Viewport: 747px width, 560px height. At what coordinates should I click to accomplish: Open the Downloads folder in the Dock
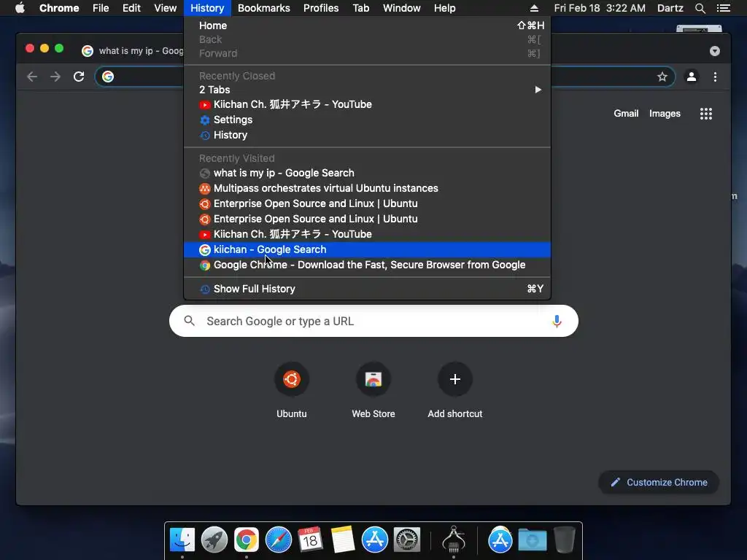(x=532, y=540)
